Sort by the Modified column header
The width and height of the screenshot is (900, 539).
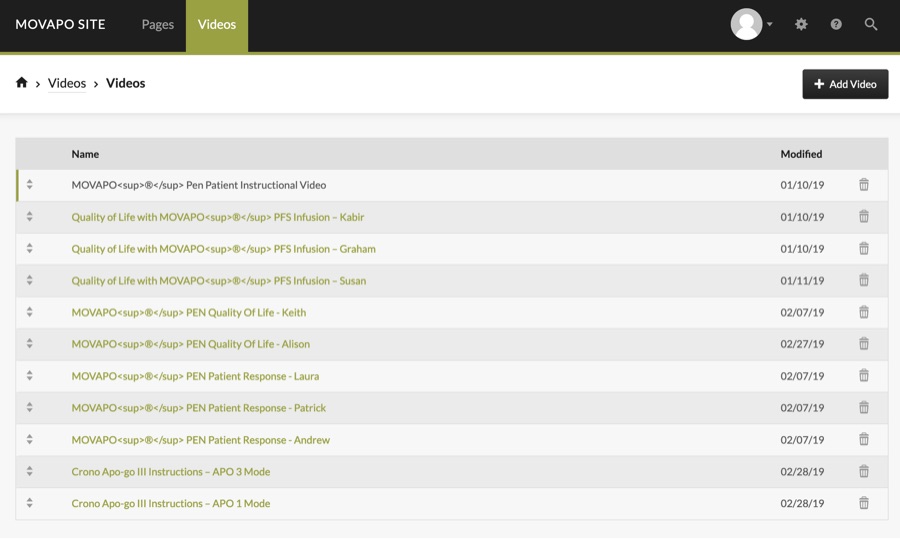(801, 154)
